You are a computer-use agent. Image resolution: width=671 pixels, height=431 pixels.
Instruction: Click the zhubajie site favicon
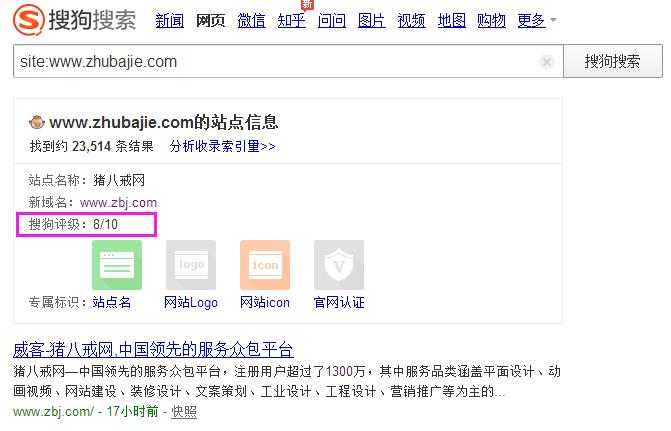click(37, 122)
